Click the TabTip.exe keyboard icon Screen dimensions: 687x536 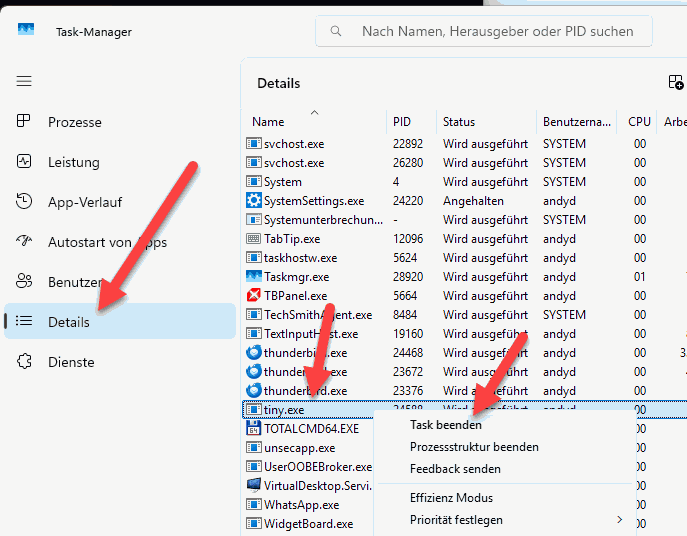tap(254, 238)
